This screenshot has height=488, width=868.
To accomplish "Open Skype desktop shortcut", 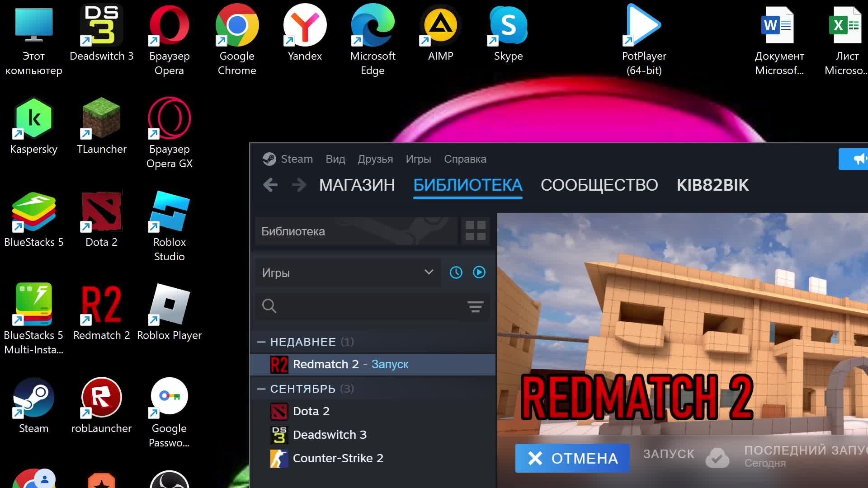I will pyautogui.click(x=509, y=33).
